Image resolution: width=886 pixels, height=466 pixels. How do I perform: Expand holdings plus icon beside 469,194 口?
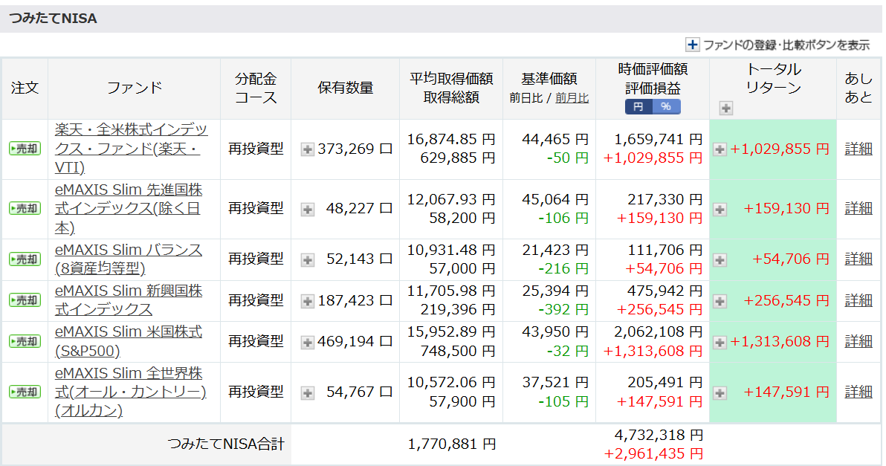point(307,342)
